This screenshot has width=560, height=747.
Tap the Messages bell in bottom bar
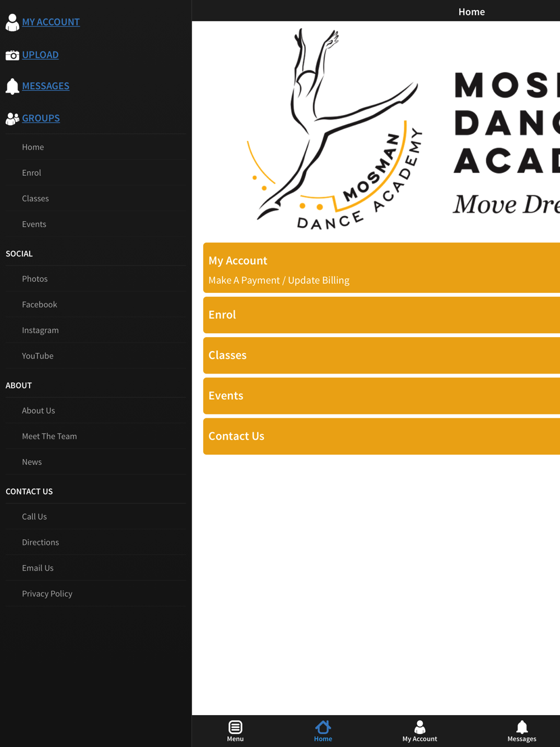(x=522, y=727)
